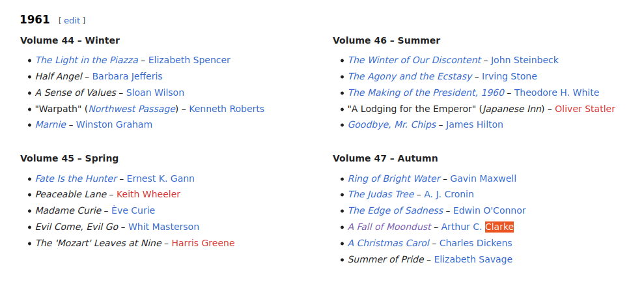The image size is (644, 284).
Task: Click the red Oliver Statler link
Action: pos(585,109)
